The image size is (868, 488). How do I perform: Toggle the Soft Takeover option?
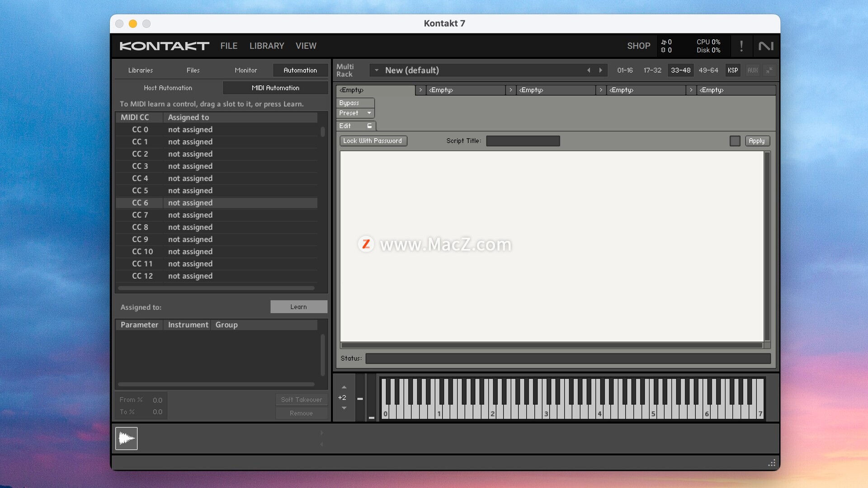pyautogui.click(x=301, y=400)
